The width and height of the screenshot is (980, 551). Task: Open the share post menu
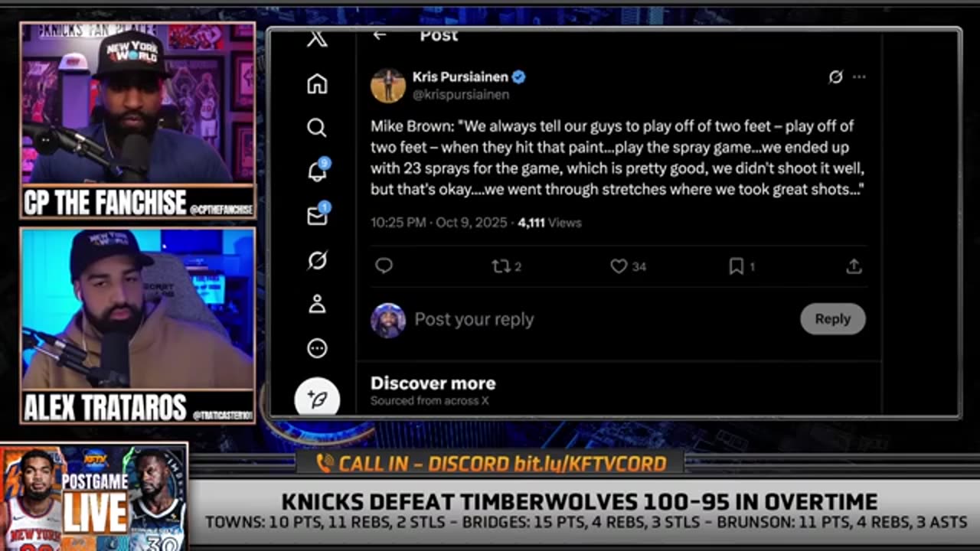pyautogui.click(x=854, y=266)
